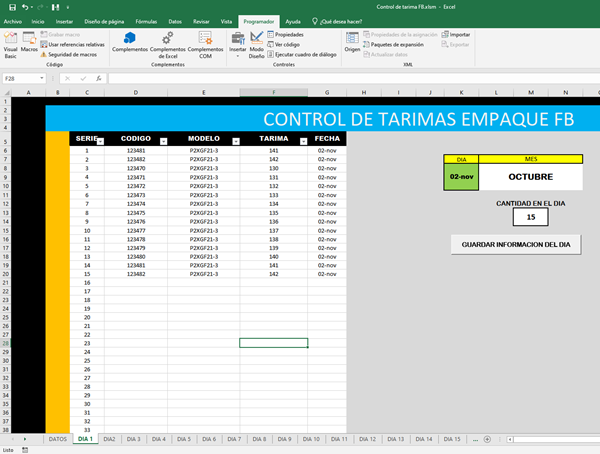
Task: Open the CODIGO column filter dropdown
Action: 163,141
